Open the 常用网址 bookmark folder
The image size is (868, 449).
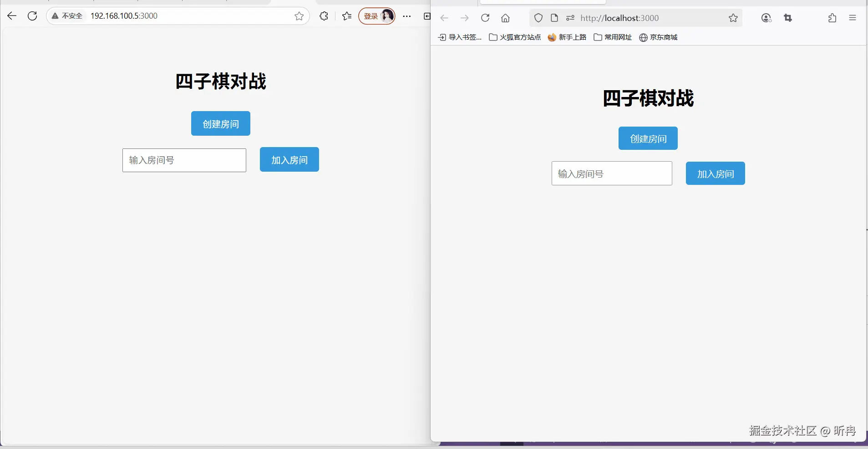coord(613,37)
